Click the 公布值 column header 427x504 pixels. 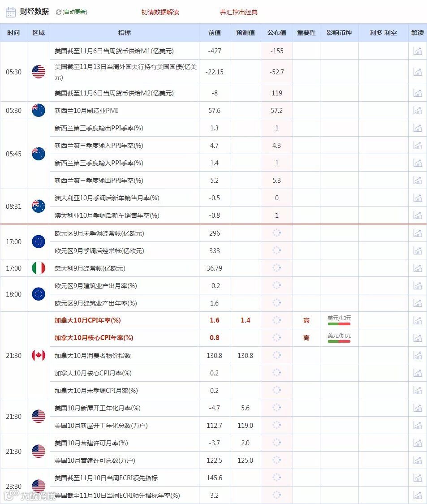[277, 33]
